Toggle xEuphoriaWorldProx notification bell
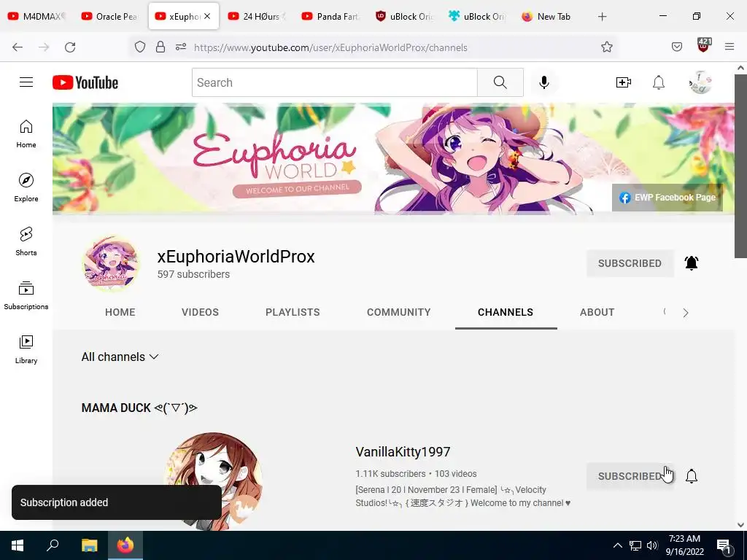The image size is (747, 560). tap(692, 262)
